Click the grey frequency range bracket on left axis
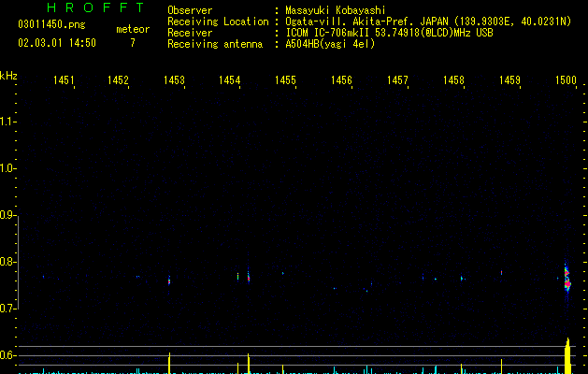This screenshot has height=374, width=588. click(x=19, y=263)
